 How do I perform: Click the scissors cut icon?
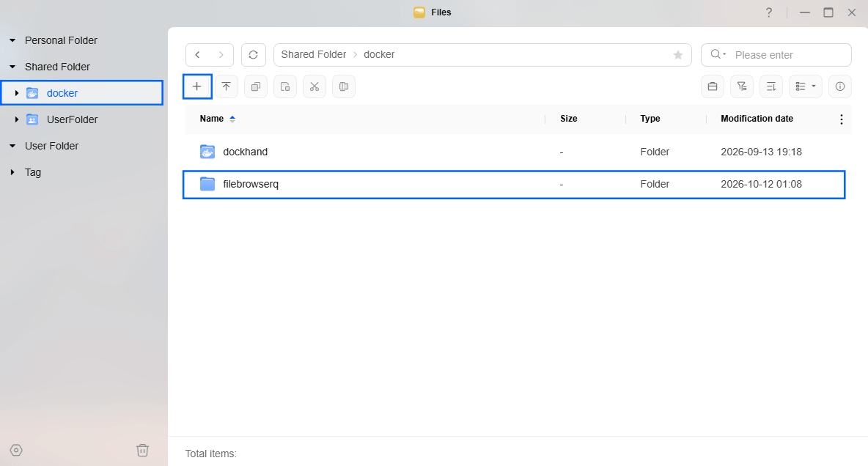(x=315, y=86)
